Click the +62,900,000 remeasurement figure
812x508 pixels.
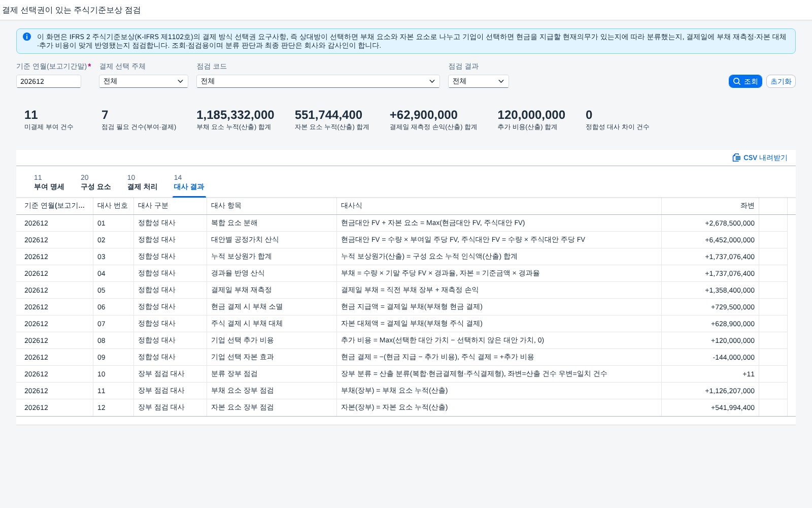[x=424, y=115]
